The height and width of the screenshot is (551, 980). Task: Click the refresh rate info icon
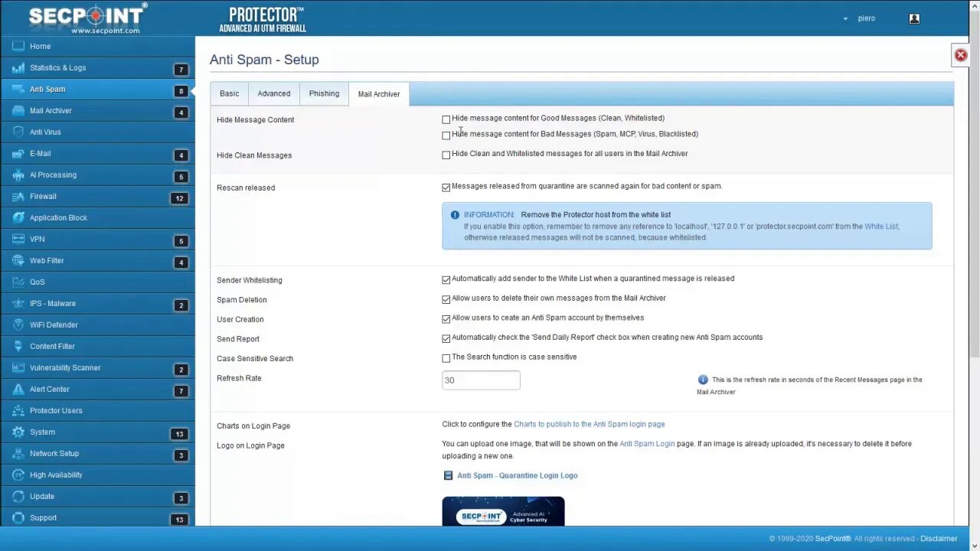703,380
